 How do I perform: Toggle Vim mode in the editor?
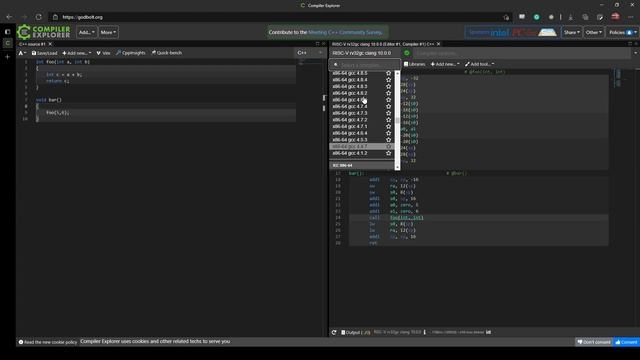coord(103,53)
